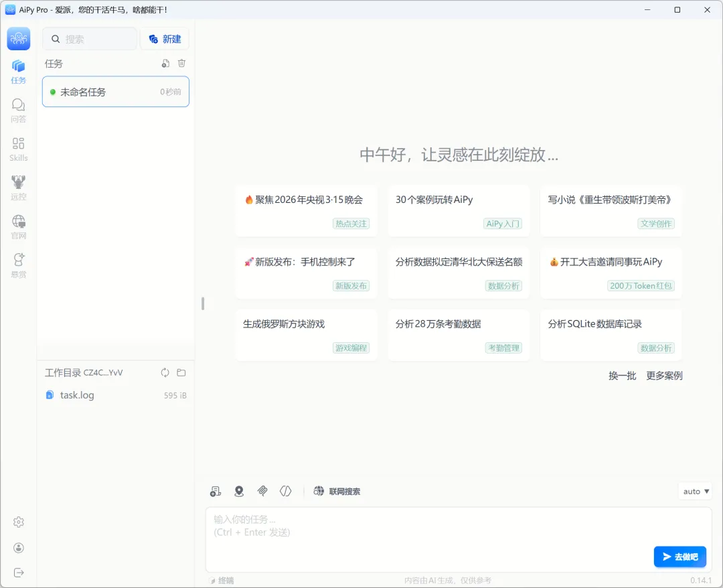The height and width of the screenshot is (588, 723).
Task: Open the 30个案例玩转AiPy card
Action: click(x=459, y=211)
